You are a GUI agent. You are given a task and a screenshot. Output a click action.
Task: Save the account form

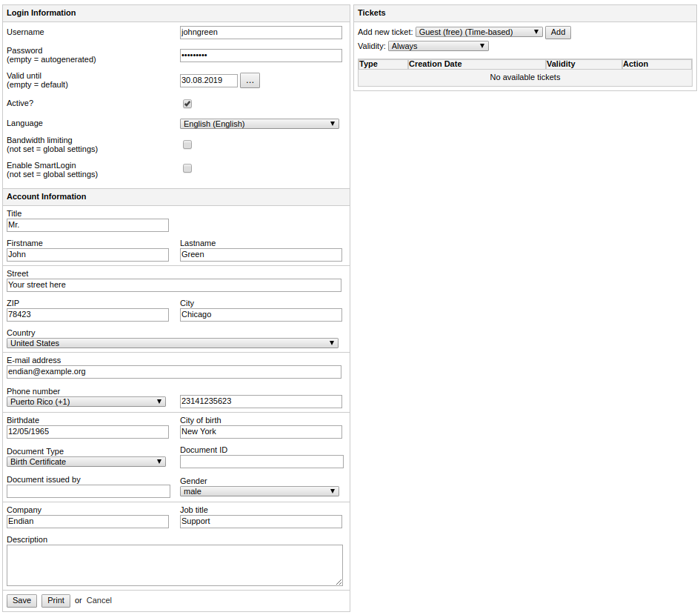(x=21, y=601)
